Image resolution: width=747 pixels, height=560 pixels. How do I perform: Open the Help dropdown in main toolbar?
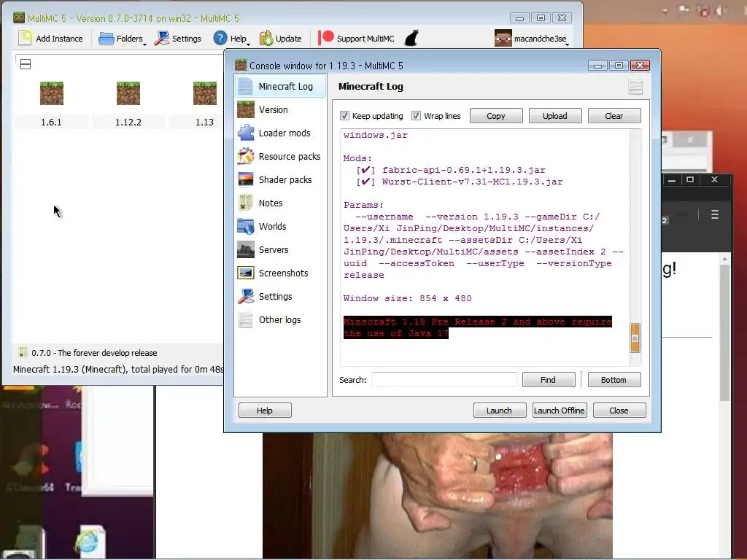click(x=231, y=39)
